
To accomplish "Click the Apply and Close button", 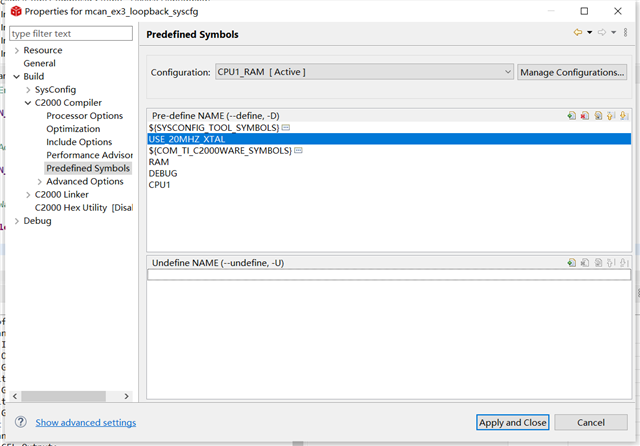I will coord(512,422).
